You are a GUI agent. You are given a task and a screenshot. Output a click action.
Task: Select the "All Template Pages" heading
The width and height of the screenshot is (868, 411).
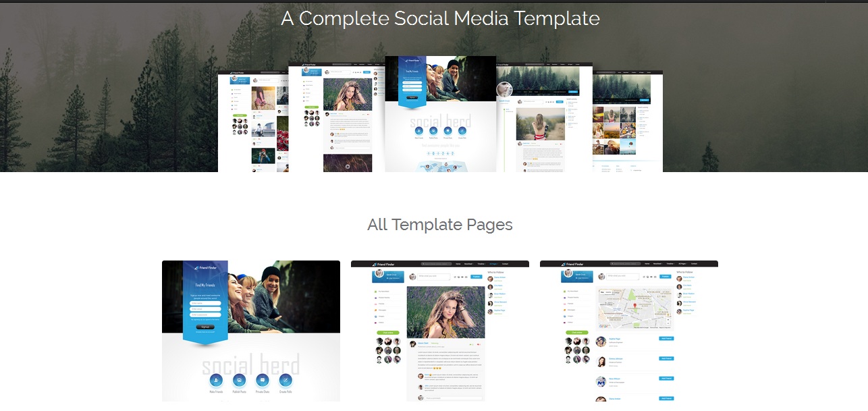coord(440,225)
